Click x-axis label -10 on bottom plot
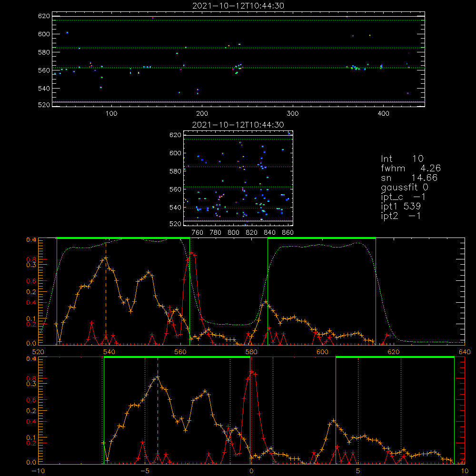Image resolution: width=476 pixels, height=476 pixels. (x=38, y=471)
